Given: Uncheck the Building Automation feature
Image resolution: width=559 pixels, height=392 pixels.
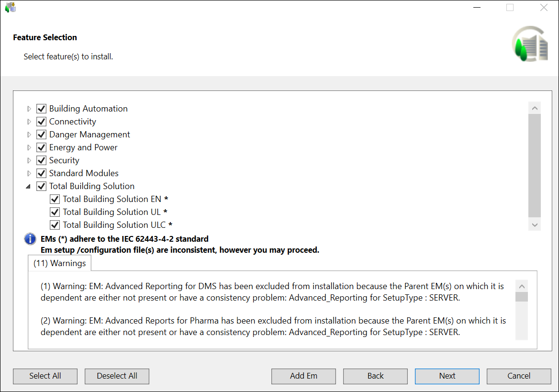Looking at the screenshot, I should [41, 109].
